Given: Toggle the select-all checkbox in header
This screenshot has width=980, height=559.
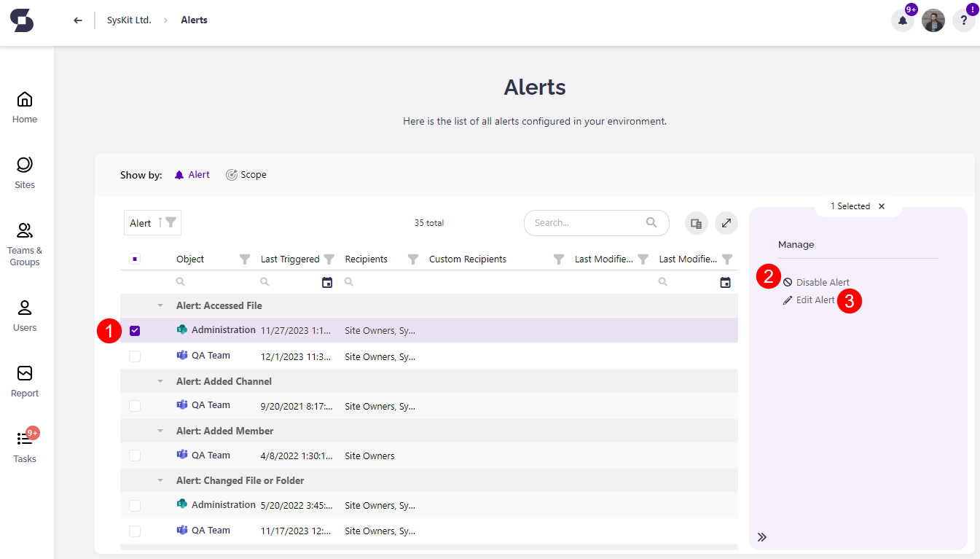Looking at the screenshot, I should pyautogui.click(x=135, y=259).
